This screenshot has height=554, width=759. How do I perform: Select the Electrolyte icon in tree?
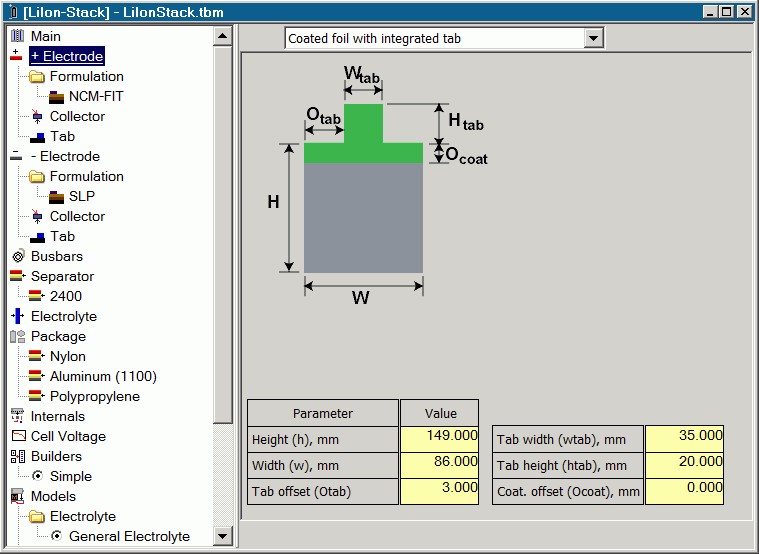click(17, 316)
